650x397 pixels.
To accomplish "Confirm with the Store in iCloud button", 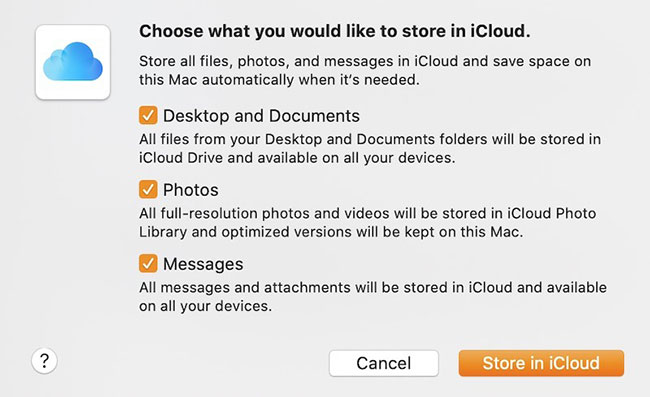I will click(x=541, y=363).
